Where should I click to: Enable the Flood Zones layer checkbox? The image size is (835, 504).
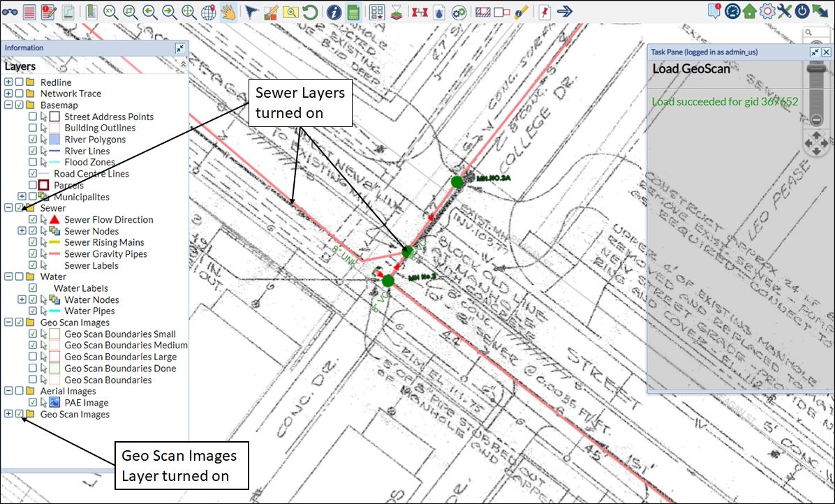pos(33,163)
